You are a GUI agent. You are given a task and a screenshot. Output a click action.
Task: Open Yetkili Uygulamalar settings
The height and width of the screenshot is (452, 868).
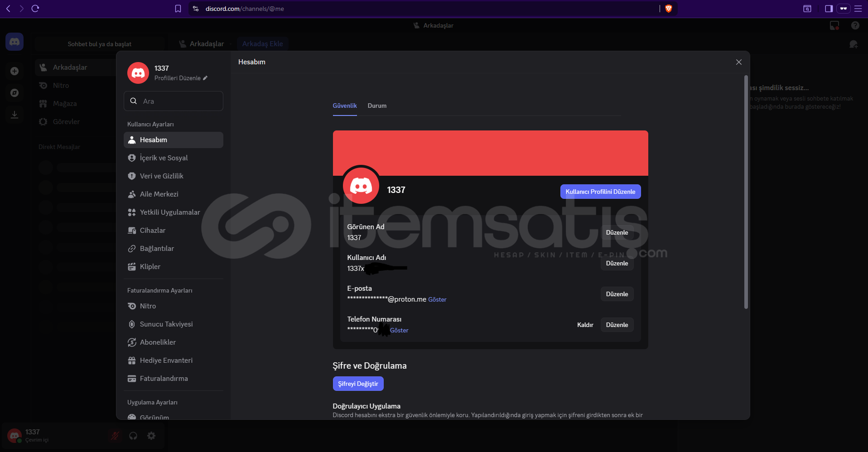pyautogui.click(x=174, y=212)
